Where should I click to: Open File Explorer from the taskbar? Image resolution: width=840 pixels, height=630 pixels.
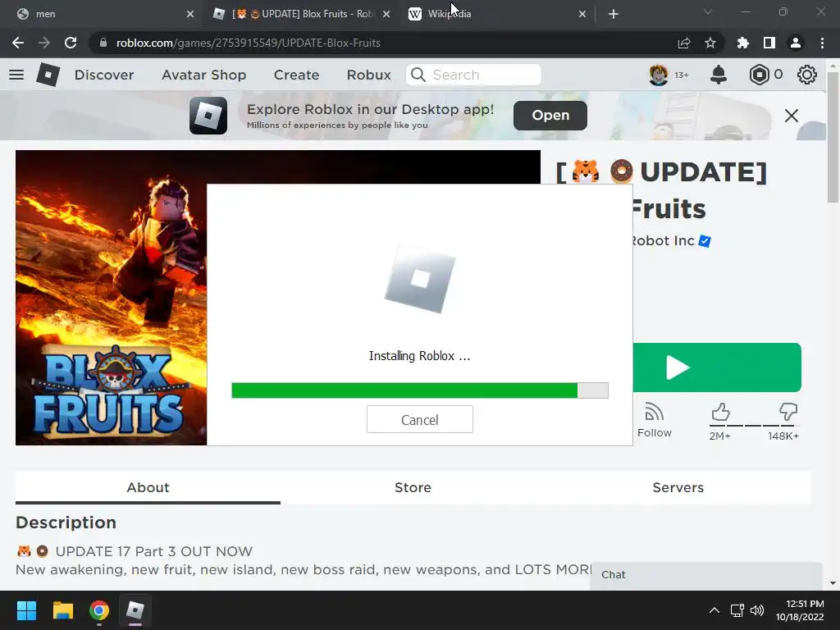coord(62,610)
